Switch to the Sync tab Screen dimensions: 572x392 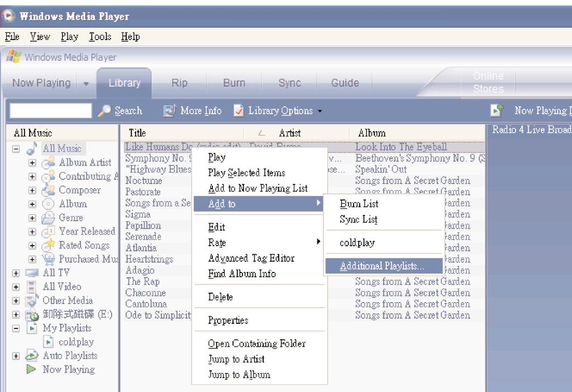(x=290, y=83)
